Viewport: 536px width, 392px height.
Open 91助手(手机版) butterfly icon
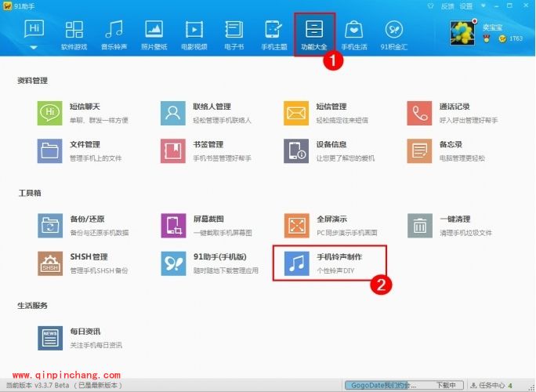(173, 263)
